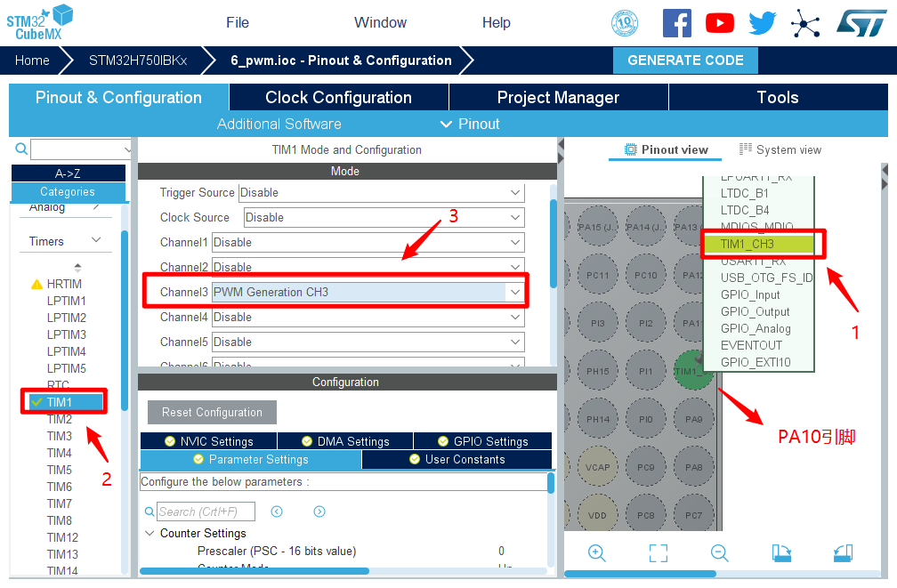Open the Clock Source dropdown

[514, 217]
